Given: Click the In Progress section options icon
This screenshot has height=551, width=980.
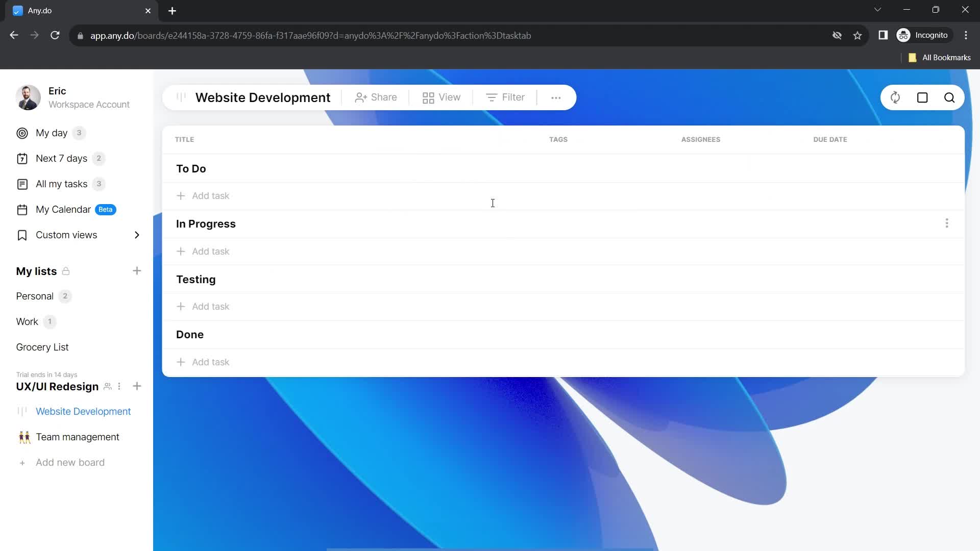Looking at the screenshot, I should pyautogui.click(x=947, y=223).
